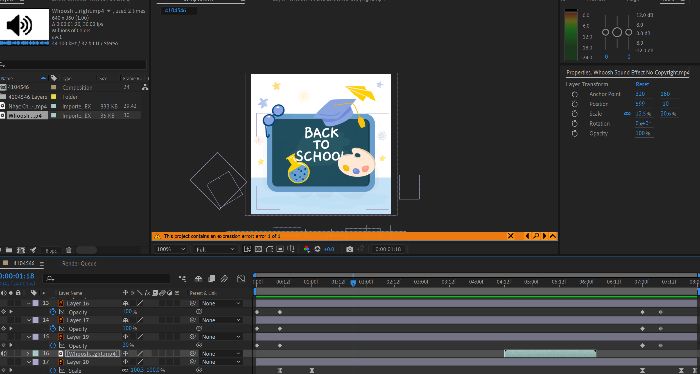Toggle hide shy layers switch in timeline
The image size is (700, 374).
pyautogui.click(x=199, y=278)
